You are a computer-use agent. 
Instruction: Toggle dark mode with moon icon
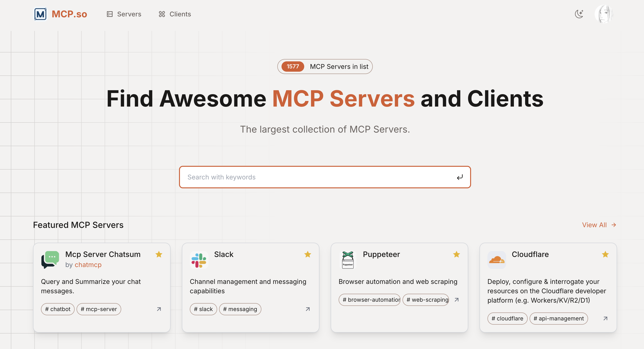coord(579,14)
